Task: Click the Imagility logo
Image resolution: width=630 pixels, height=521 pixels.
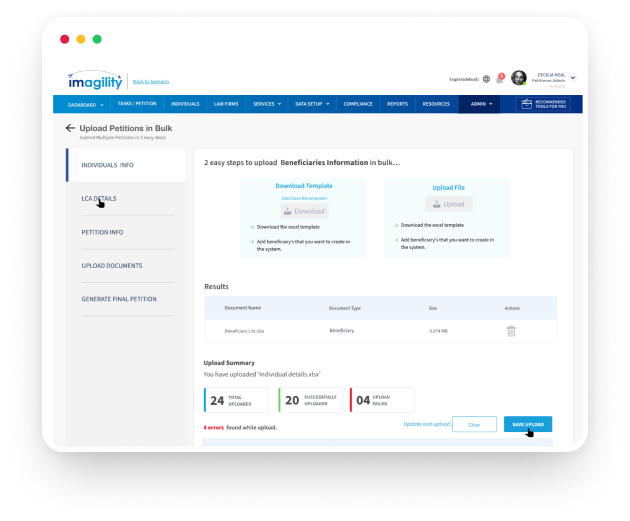Action: click(x=94, y=78)
